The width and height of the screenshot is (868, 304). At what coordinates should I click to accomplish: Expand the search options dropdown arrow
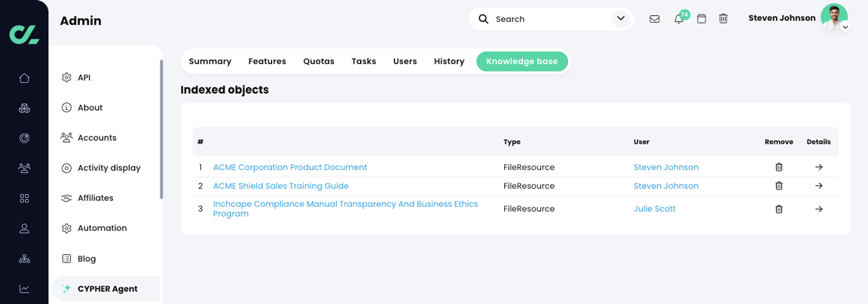pyautogui.click(x=620, y=19)
